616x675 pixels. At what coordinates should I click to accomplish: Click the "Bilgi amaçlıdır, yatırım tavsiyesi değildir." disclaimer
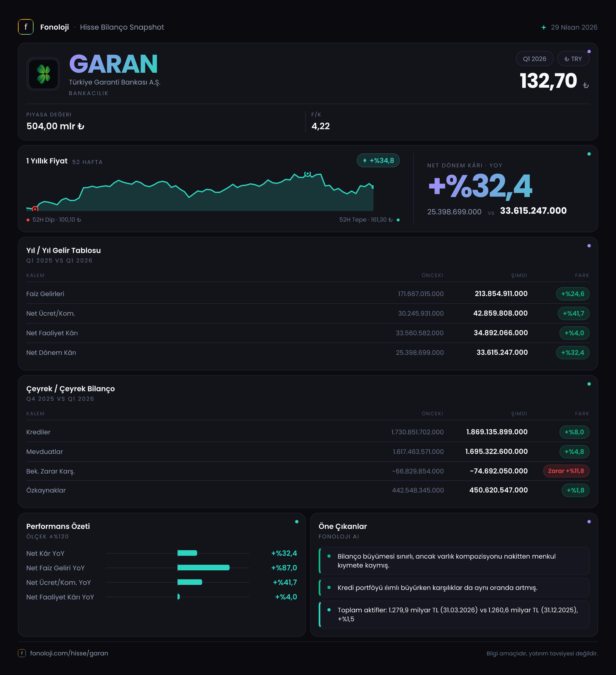[x=542, y=653]
